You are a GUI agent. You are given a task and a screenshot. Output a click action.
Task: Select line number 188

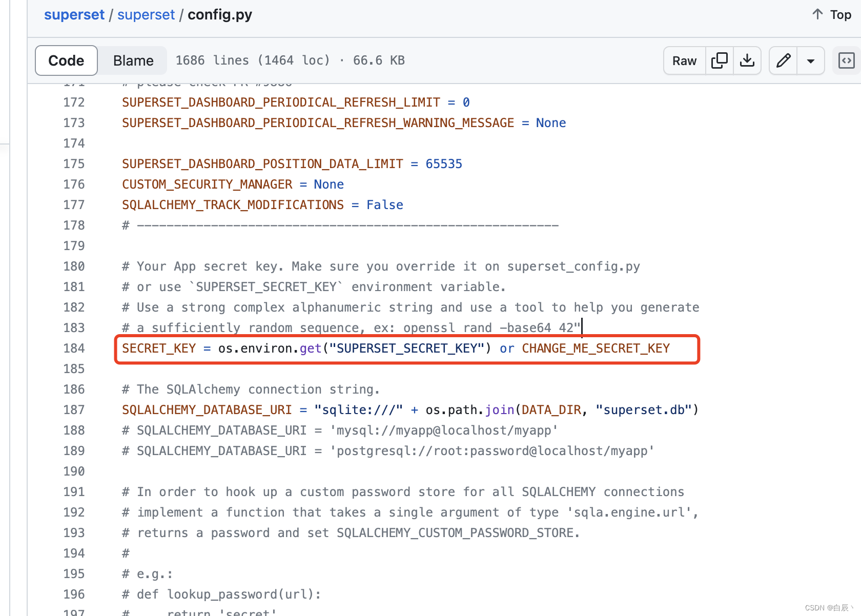[74, 430]
